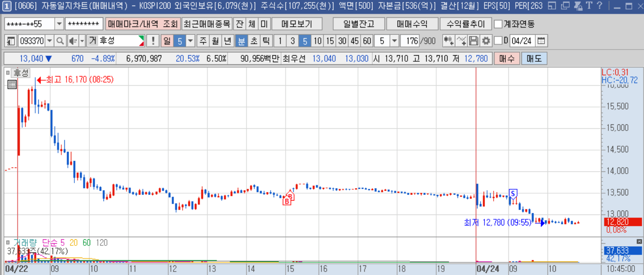This screenshot has height=275, width=644.
Task: Select the 30 minute interval button
Action: (342, 41)
